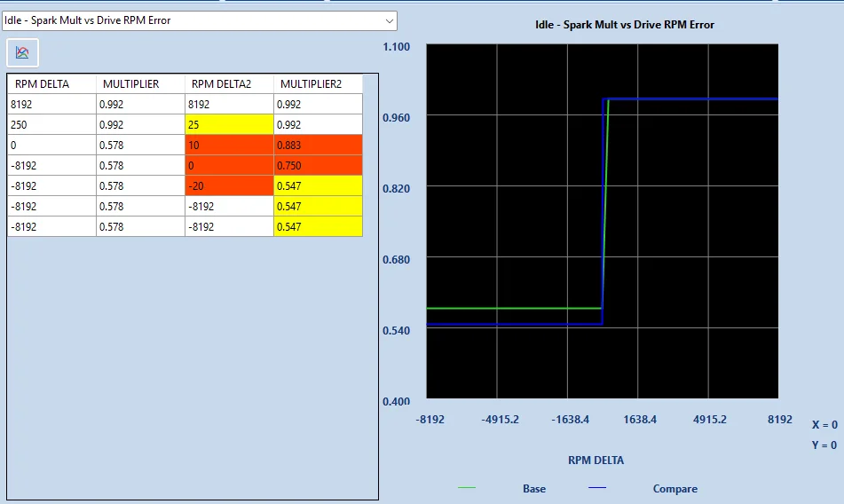This screenshot has width=844, height=504.
Task: Select the first-row MULTIPLIER2 cell 0.992
Action: (x=318, y=105)
